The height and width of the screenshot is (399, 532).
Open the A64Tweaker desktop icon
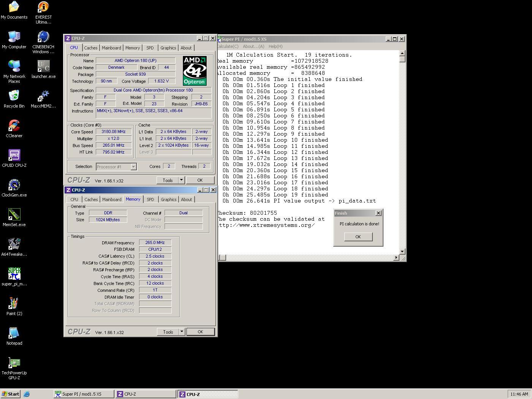14,247
